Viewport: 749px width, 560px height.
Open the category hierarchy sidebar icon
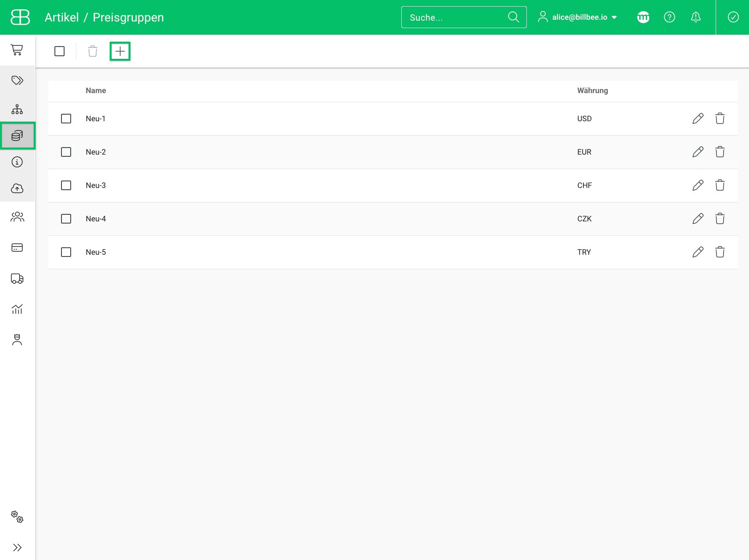17,109
